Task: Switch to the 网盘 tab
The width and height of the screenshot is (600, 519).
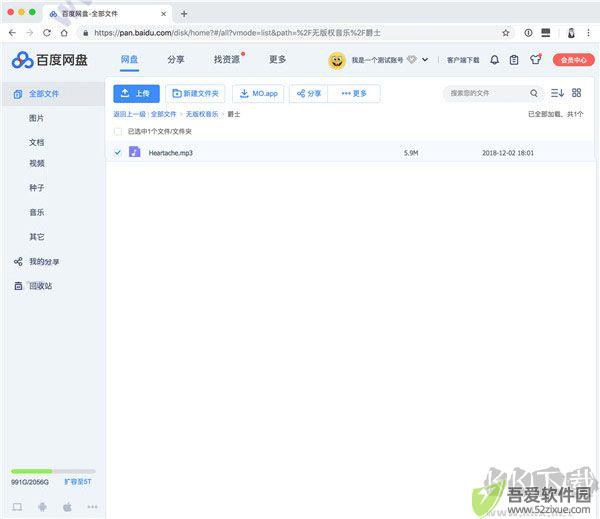Action: coord(129,60)
